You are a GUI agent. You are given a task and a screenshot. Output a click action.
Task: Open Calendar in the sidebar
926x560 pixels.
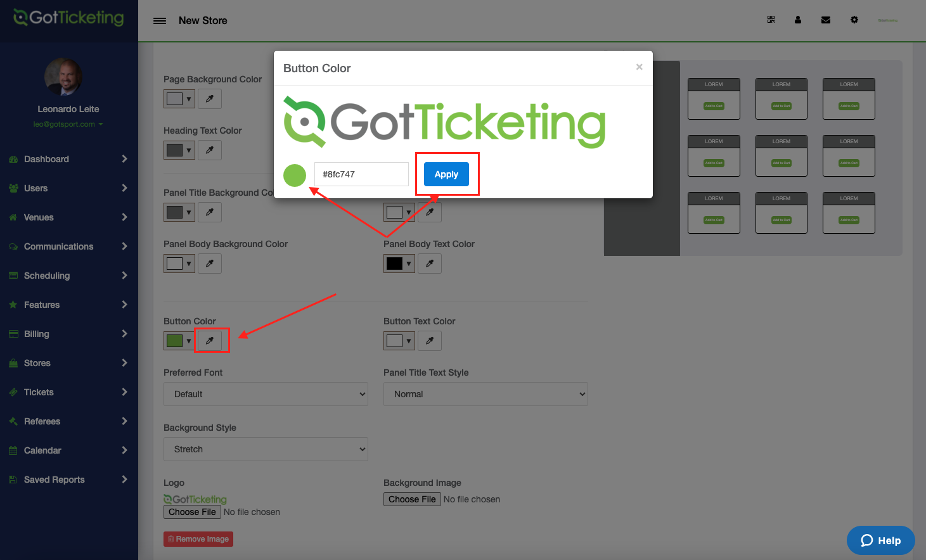tap(68, 450)
